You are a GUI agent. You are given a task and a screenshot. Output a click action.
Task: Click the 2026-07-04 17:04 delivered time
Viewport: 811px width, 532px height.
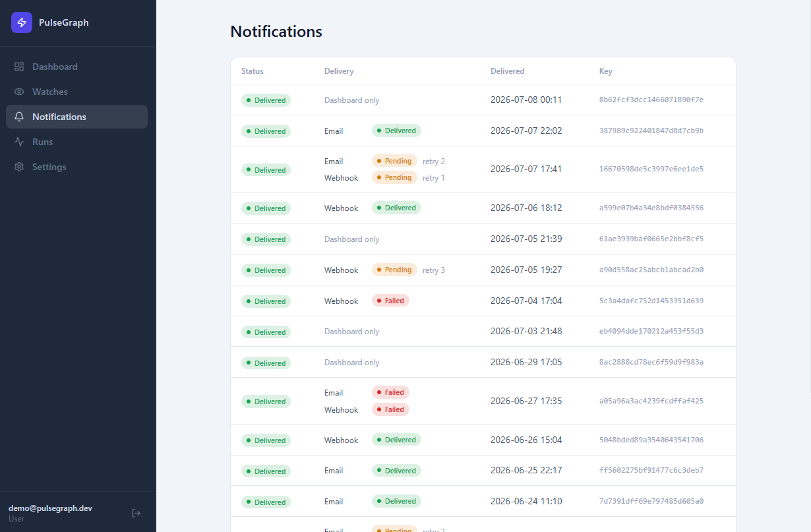[x=526, y=301]
